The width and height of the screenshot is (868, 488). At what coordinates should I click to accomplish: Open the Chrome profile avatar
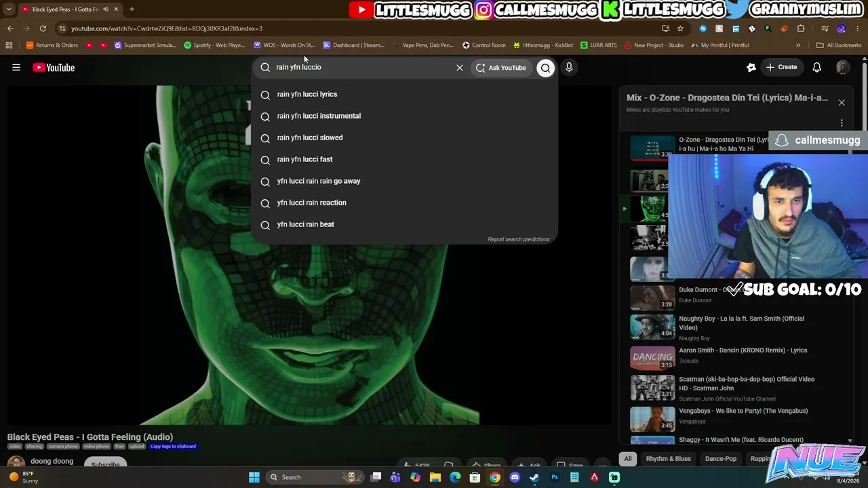[842, 28]
